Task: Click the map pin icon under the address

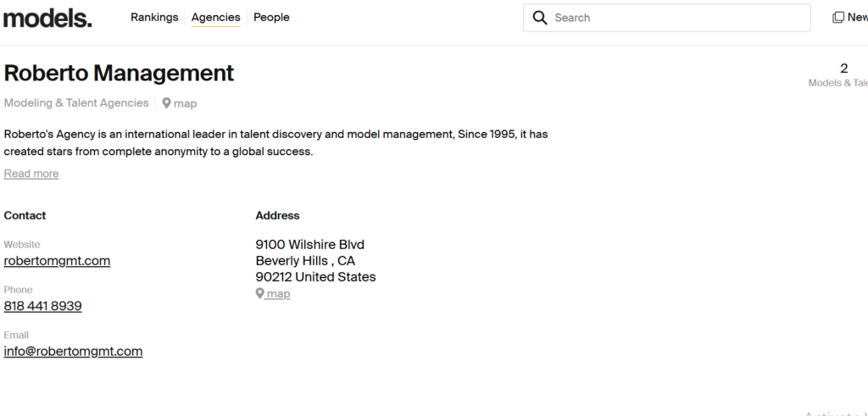Action: pyautogui.click(x=260, y=294)
